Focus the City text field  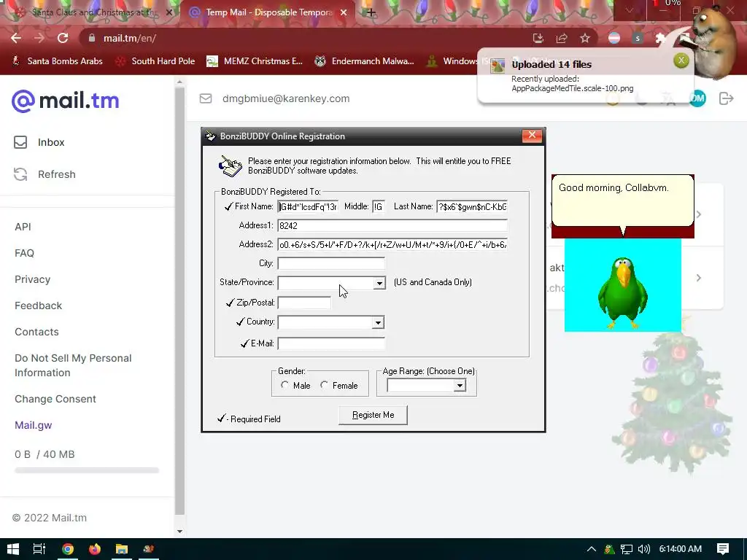[331, 263]
